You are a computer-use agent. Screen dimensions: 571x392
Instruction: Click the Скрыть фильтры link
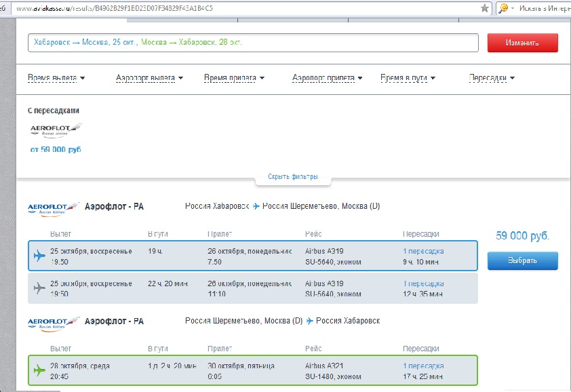pyautogui.click(x=293, y=177)
